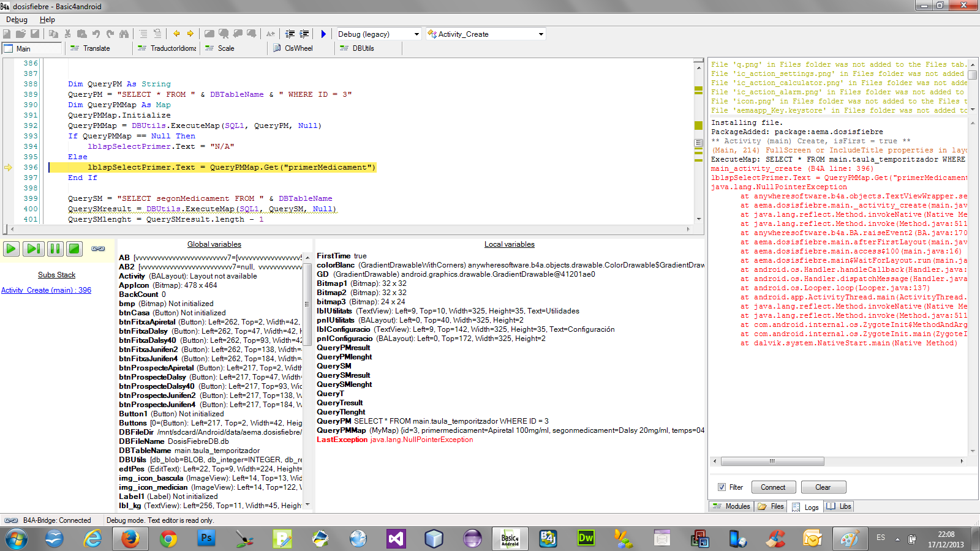Open the Debug menu
980x551 pixels.
pos(17,20)
